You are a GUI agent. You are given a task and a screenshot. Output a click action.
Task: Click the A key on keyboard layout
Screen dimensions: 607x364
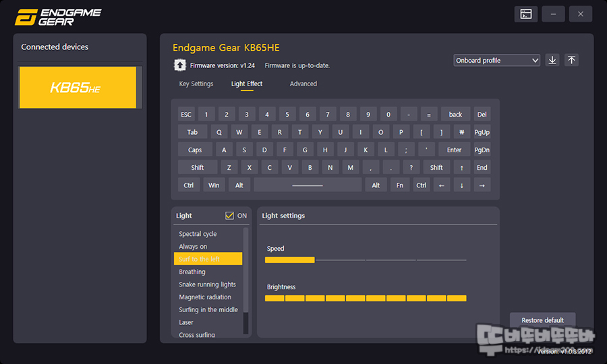coord(224,150)
